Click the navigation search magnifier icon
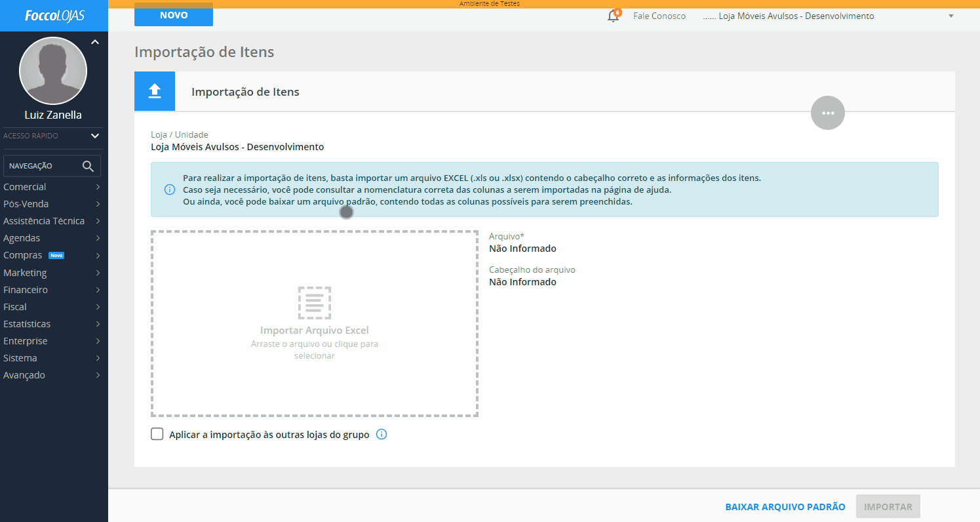Viewport: 980px width, 522px height. 88,166
